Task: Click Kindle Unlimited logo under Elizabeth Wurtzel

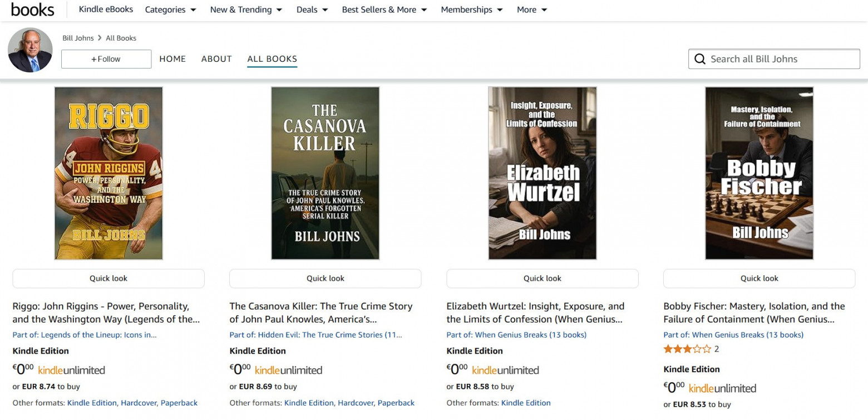Action: pyautogui.click(x=505, y=370)
